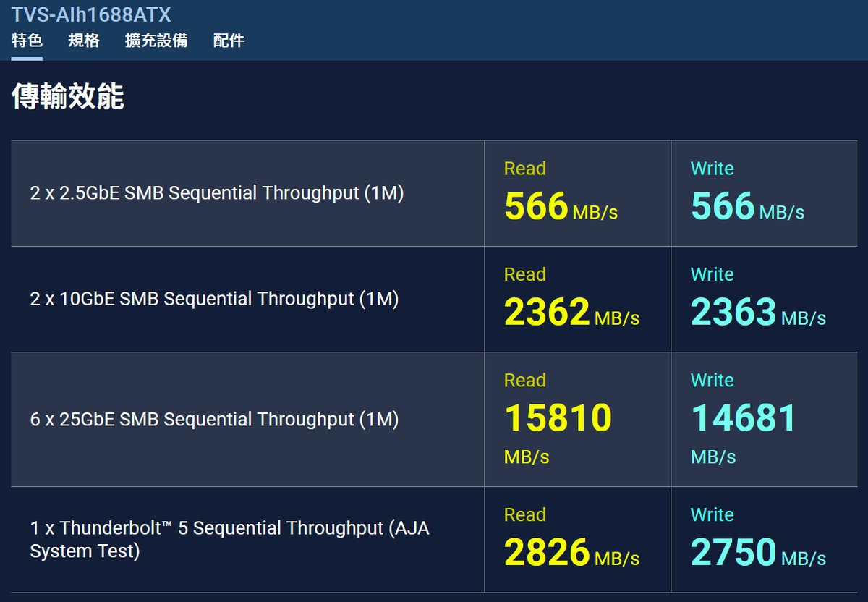
Task: Select the 2 x 2.5GbE SMB throughput row label
Action: [x=217, y=193]
